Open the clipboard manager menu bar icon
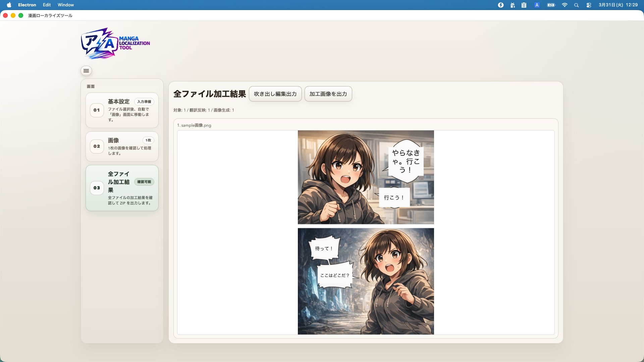This screenshot has width=644, height=362. point(524,5)
